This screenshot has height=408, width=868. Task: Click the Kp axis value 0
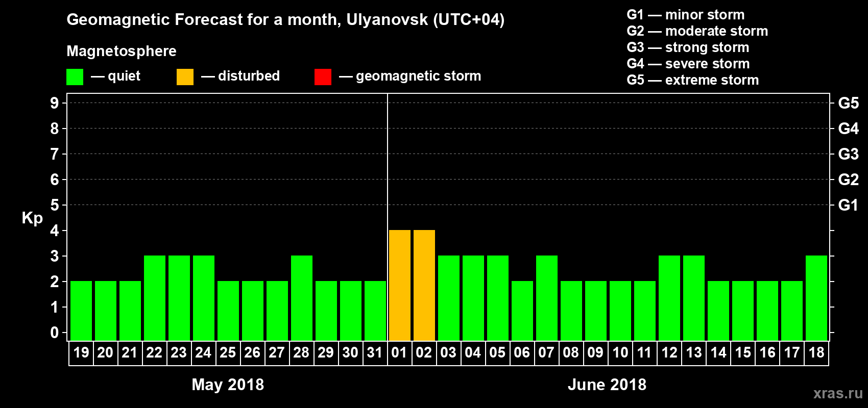[55, 333]
